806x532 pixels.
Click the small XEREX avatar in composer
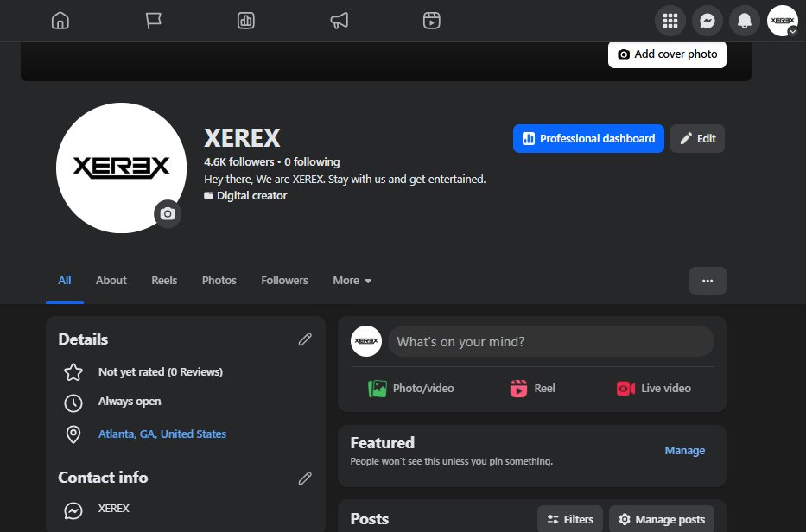pyautogui.click(x=366, y=341)
